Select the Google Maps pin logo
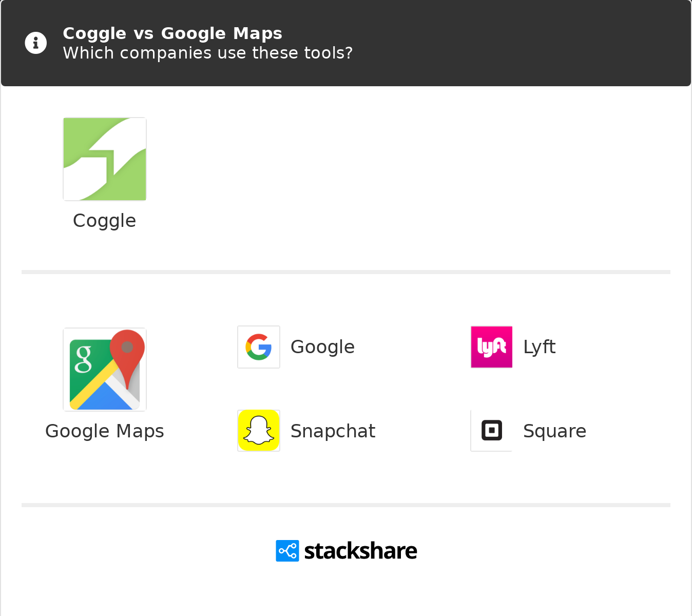The image size is (692, 616). tap(105, 370)
